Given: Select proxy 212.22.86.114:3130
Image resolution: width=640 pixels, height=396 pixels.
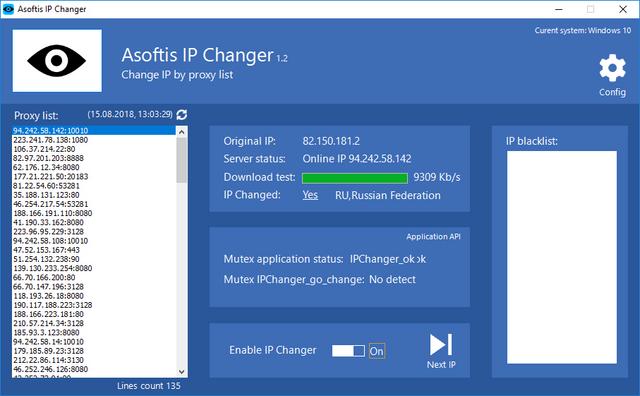Looking at the screenshot, I should 94,360.
